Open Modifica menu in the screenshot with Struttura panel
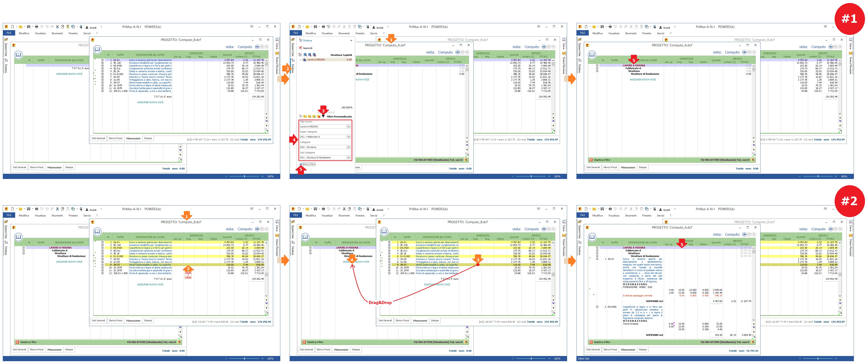 coord(311,33)
